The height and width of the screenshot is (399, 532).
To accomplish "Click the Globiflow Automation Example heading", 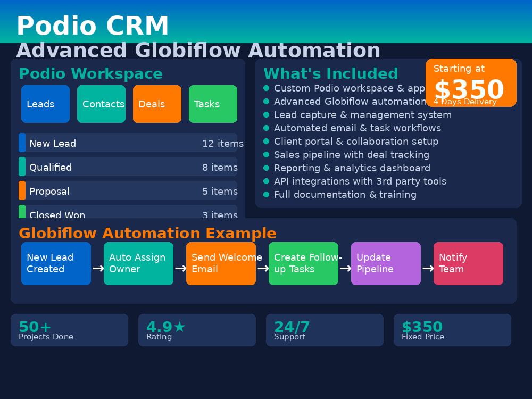I will 147,233.
